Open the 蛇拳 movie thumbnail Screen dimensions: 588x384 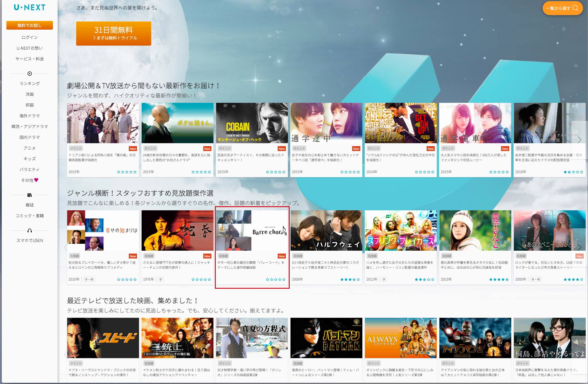[177, 230]
